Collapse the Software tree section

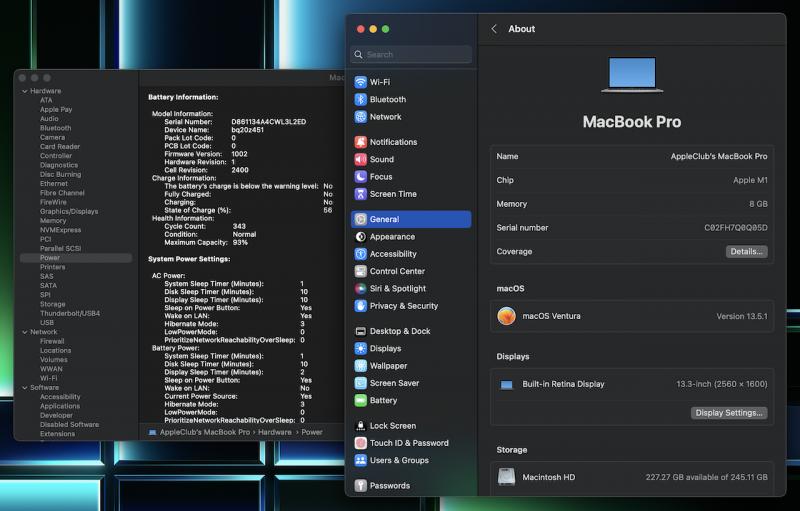(24, 388)
